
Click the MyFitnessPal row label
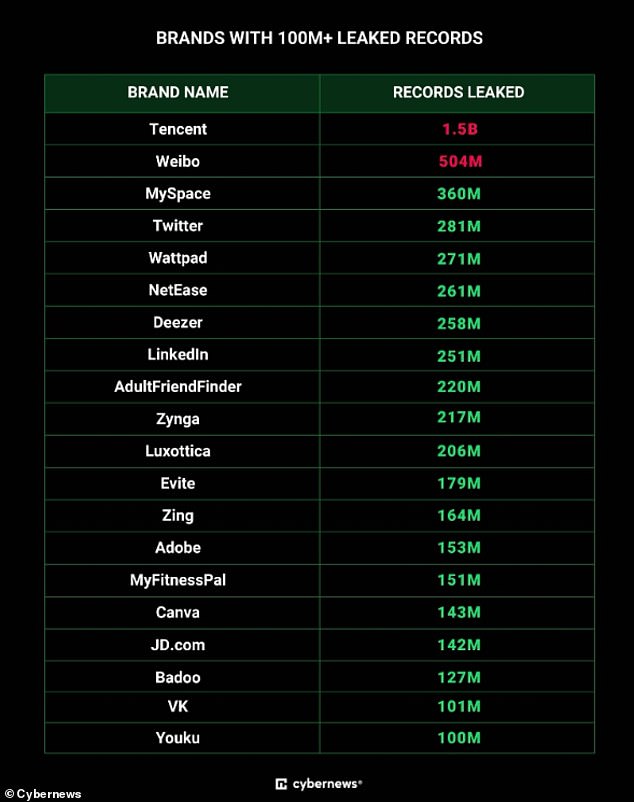(x=178, y=580)
